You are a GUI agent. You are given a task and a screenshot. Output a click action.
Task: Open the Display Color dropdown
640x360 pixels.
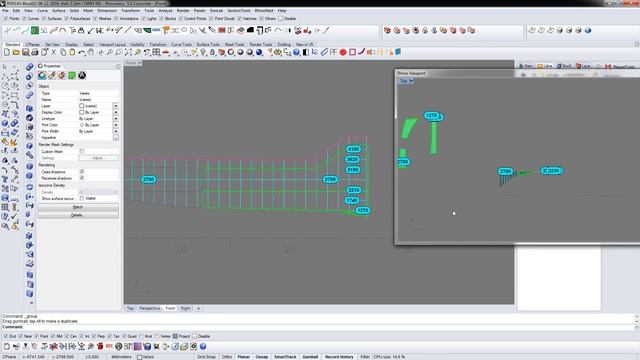[x=116, y=112]
